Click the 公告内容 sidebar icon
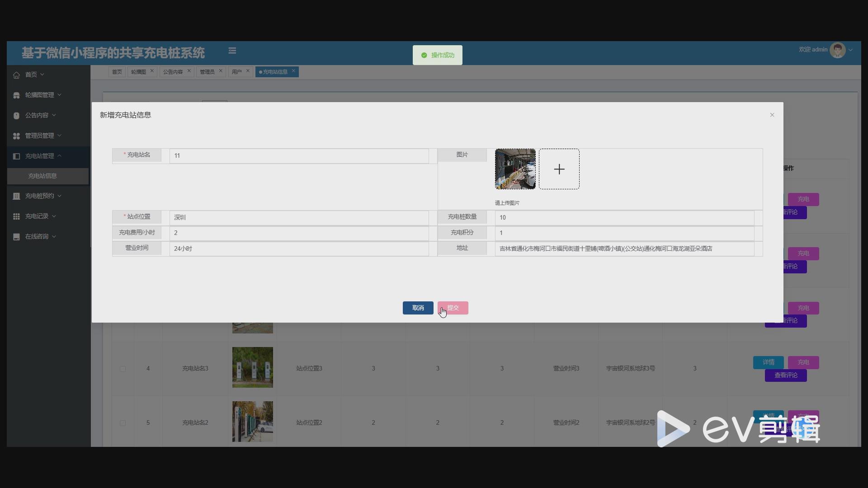 [x=17, y=116]
